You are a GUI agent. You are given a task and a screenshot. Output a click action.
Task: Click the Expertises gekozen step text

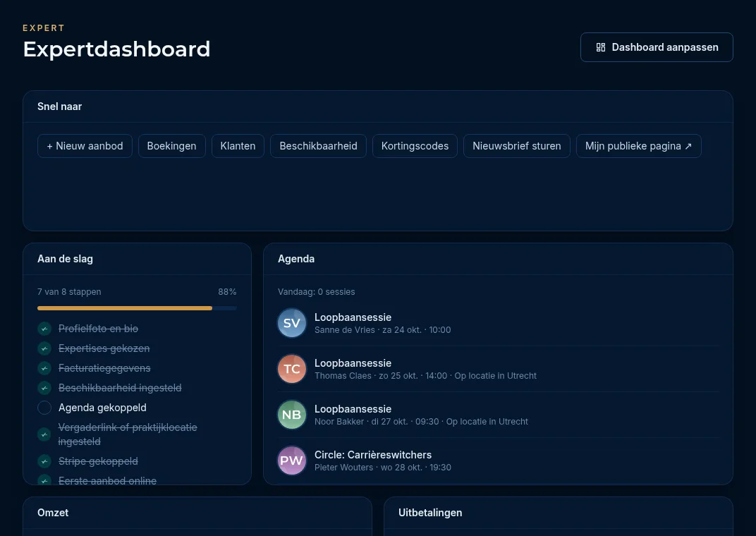click(x=104, y=348)
